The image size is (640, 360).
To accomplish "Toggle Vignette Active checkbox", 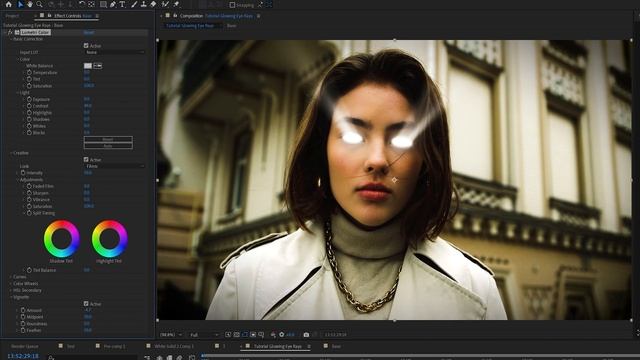I will (x=86, y=304).
